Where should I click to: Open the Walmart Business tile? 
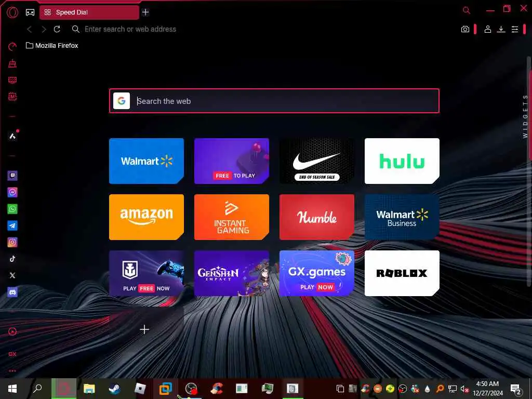coord(402,217)
